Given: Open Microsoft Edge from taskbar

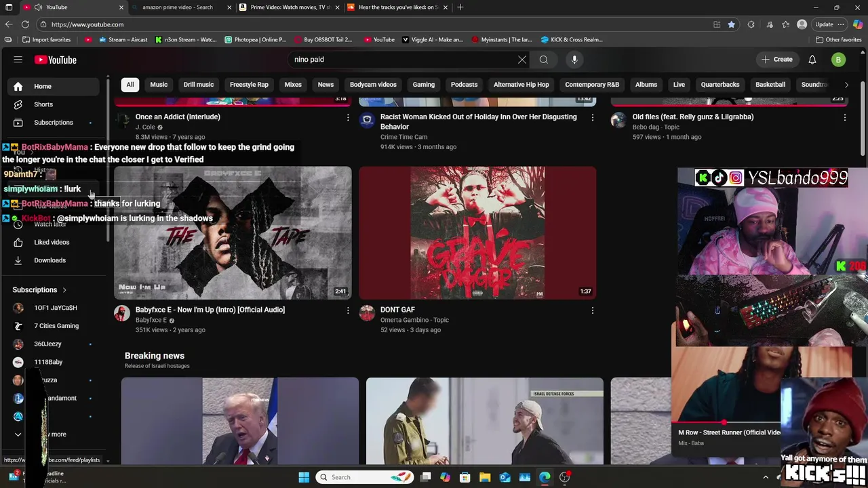Looking at the screenshot, I should coord(545,477).
